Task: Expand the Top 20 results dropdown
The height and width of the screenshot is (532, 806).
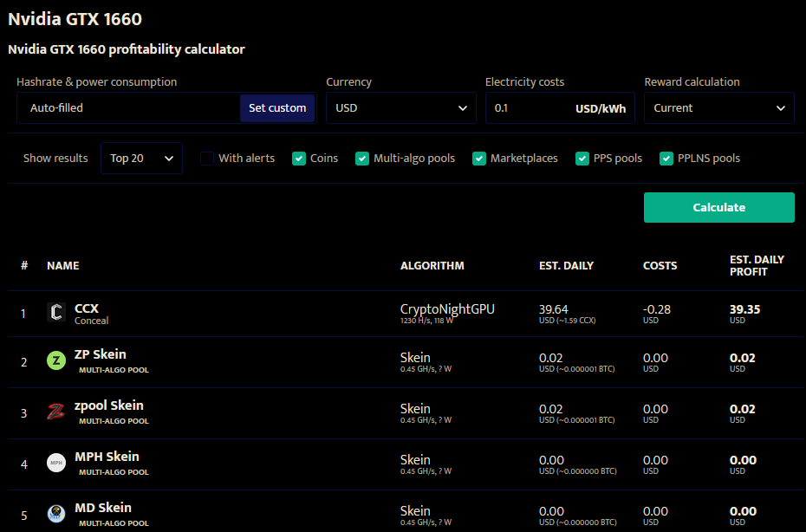Action: click(141, 159)
